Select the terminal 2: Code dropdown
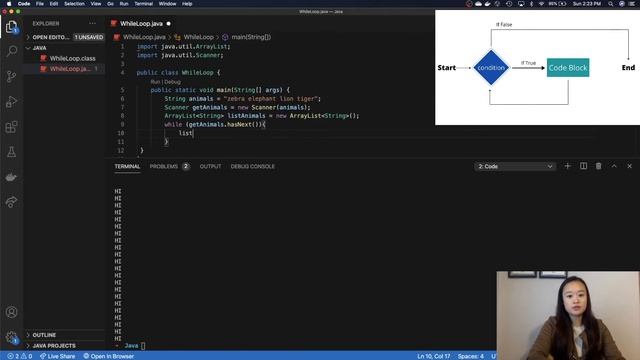 (515, 167)
